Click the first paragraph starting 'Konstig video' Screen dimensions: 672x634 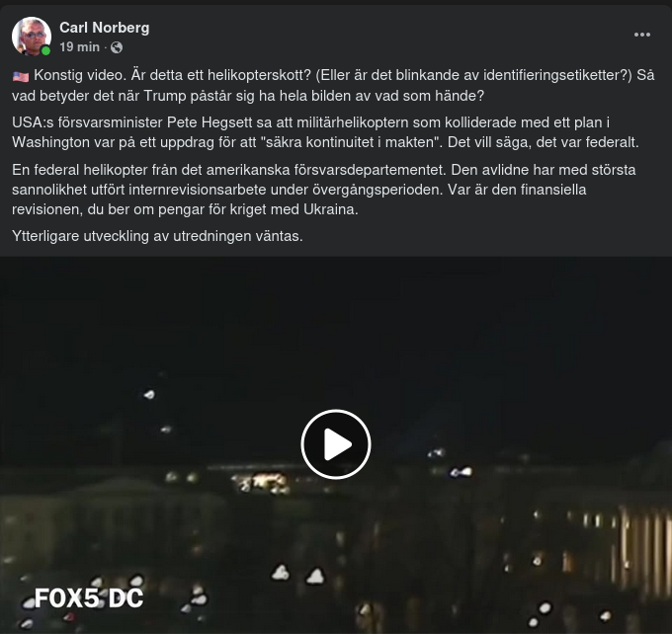[x=333, y=85]
